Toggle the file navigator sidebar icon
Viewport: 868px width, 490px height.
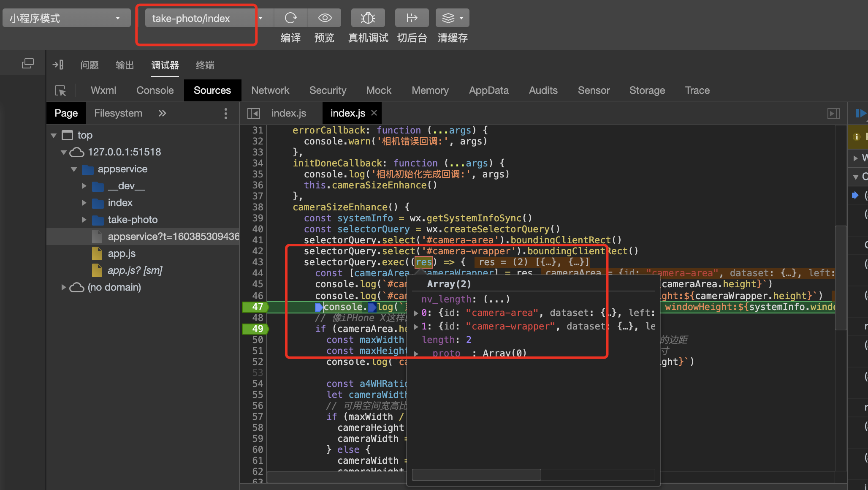(253, 113)
